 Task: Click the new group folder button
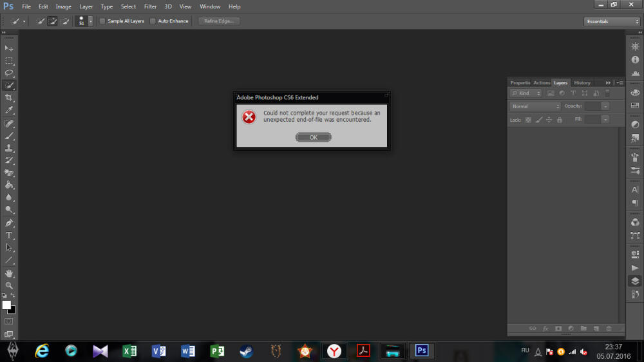583,329
